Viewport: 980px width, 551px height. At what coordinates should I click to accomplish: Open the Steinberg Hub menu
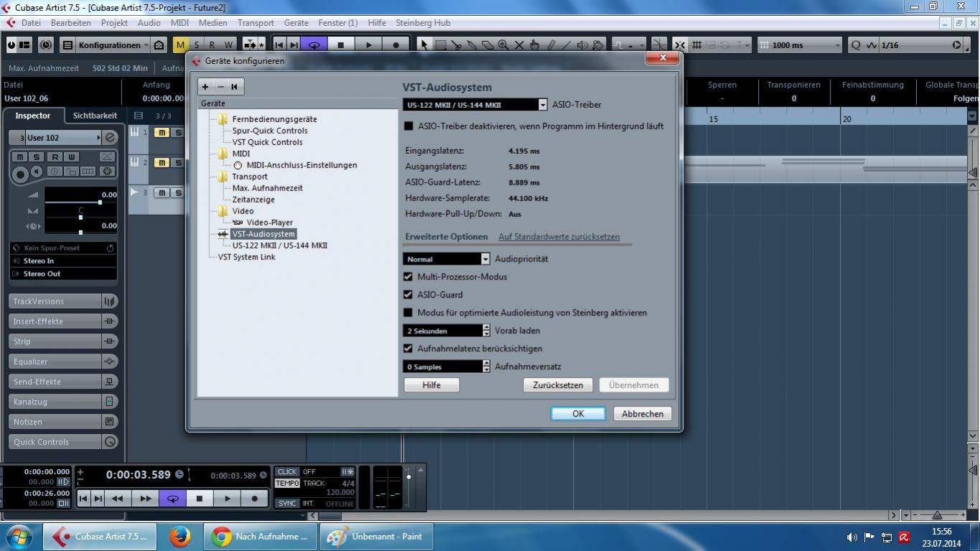click(423, 22)
